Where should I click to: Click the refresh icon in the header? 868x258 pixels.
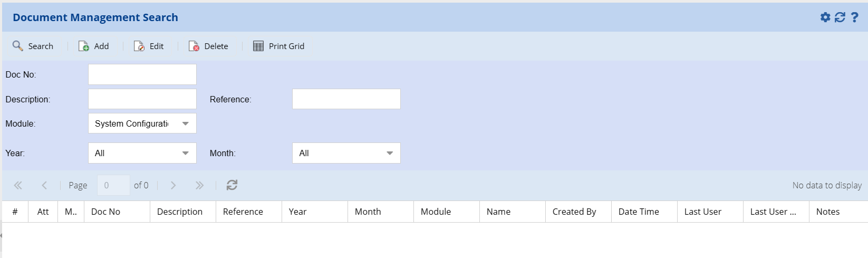840,17
